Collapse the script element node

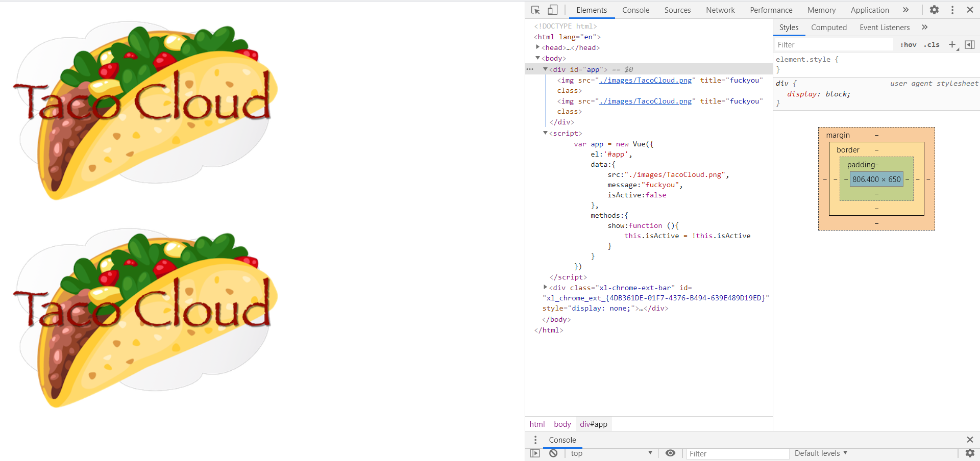coord(545,133)
